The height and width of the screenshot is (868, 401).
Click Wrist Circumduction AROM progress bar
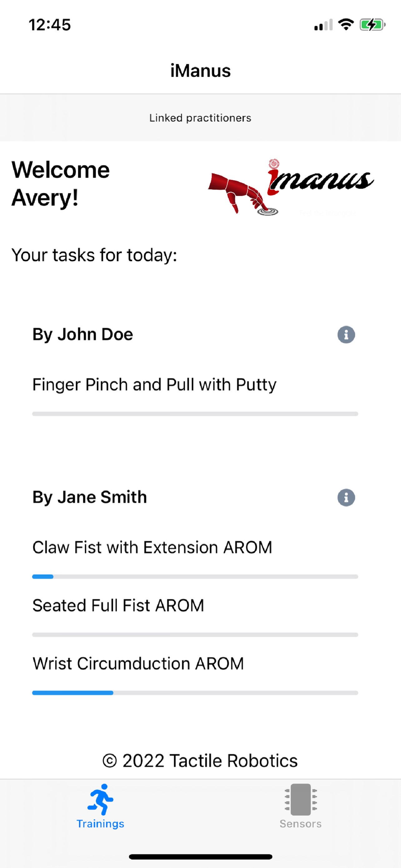(x=195, y=693)
